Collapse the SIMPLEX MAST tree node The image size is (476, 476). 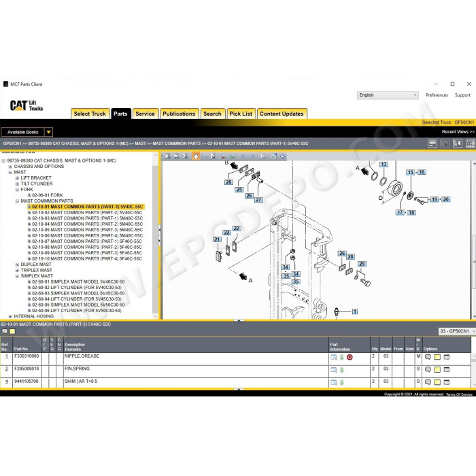(x=17, y=276)
